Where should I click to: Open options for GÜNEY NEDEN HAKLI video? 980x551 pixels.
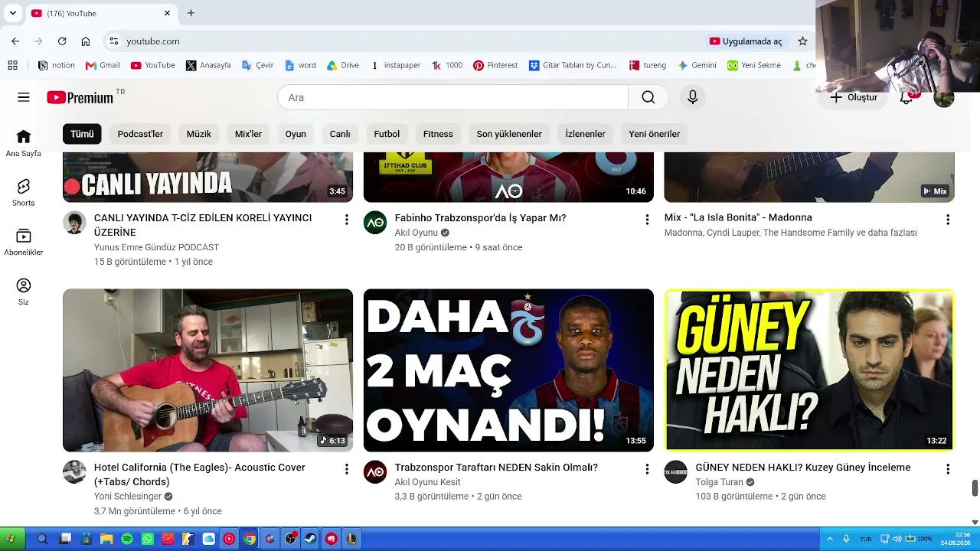click(948, 469)
